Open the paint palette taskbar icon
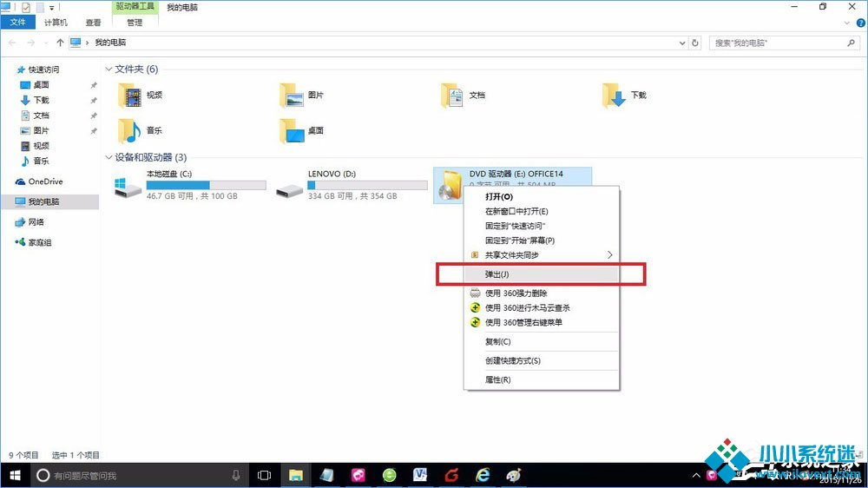 (514, 475)
